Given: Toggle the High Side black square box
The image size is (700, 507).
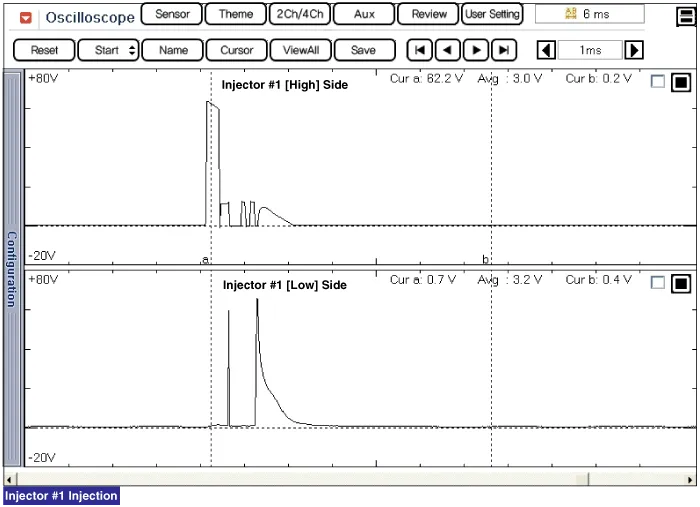Looking at the screenshot, I should click(x=680, y=83).
